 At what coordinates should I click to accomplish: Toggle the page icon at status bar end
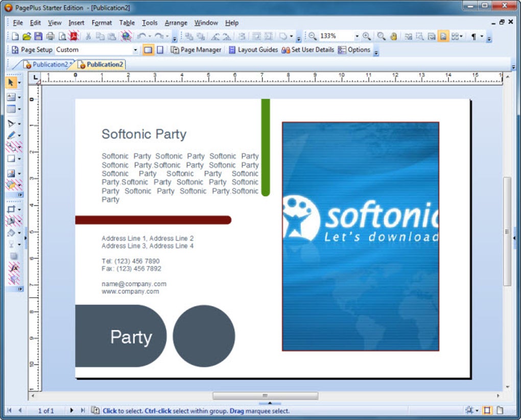click(500, 410)
